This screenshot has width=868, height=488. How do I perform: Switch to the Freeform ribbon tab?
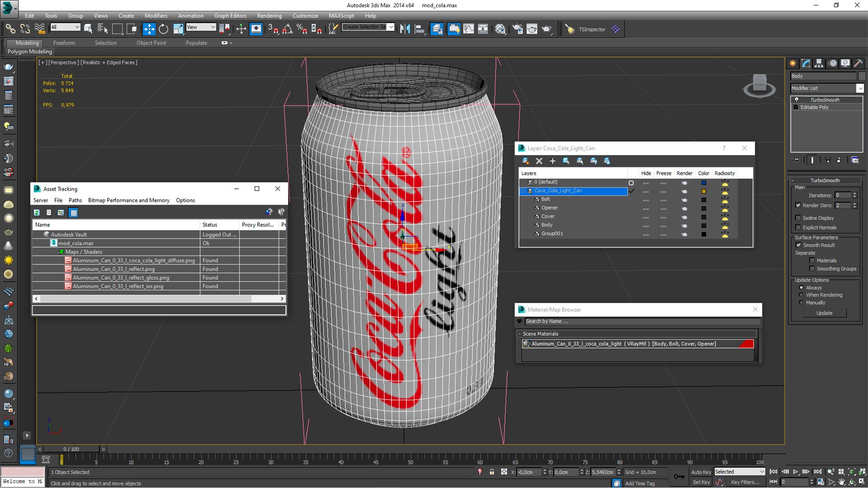coord(64,43)
